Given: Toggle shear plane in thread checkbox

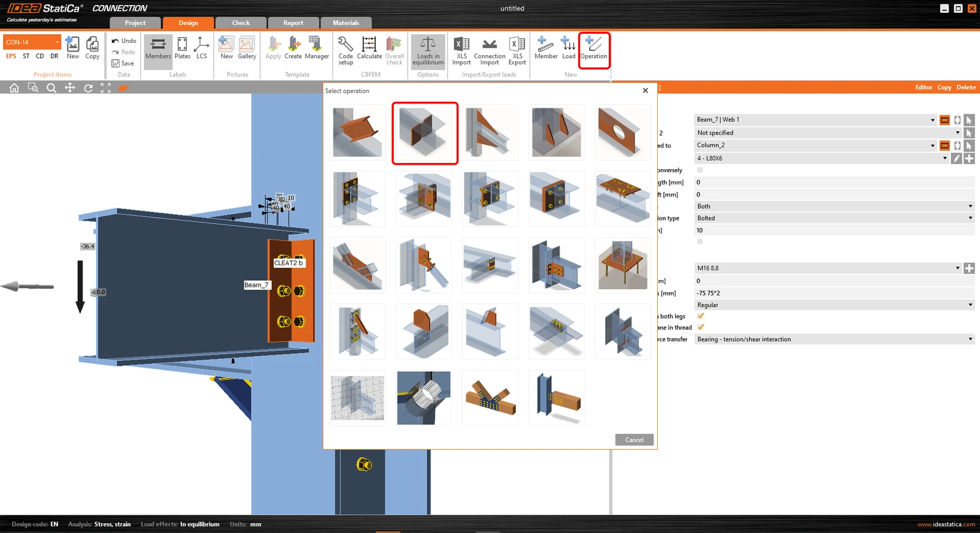Looking at the screenshot, I should [701, 327].
